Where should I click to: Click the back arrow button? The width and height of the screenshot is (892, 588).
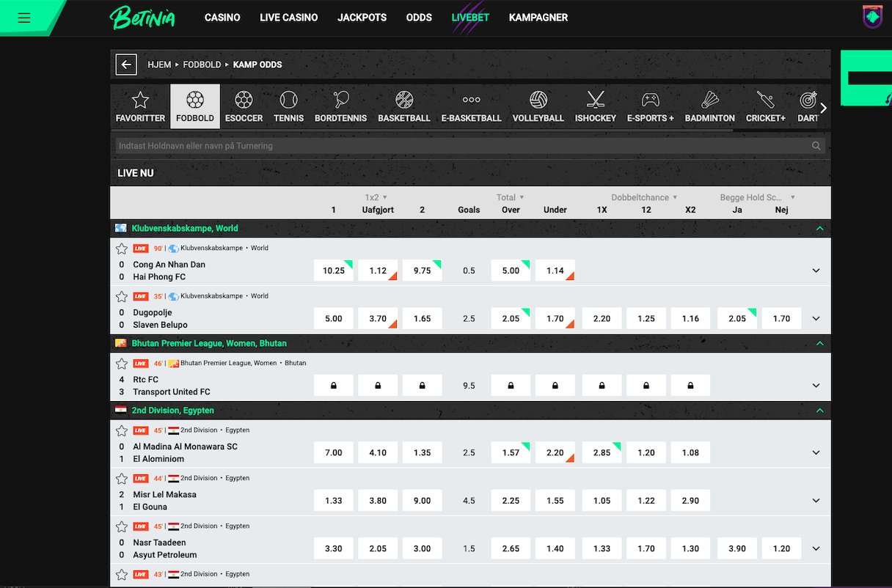[x=126, y=65]
